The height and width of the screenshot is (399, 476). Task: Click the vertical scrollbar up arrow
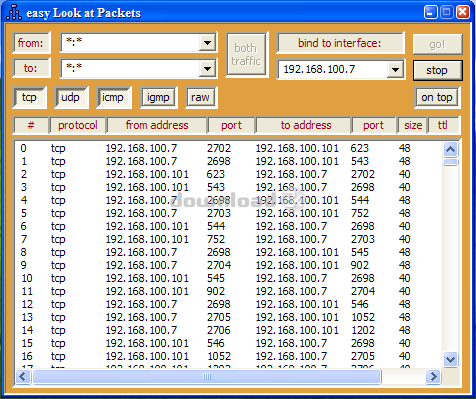451,149
